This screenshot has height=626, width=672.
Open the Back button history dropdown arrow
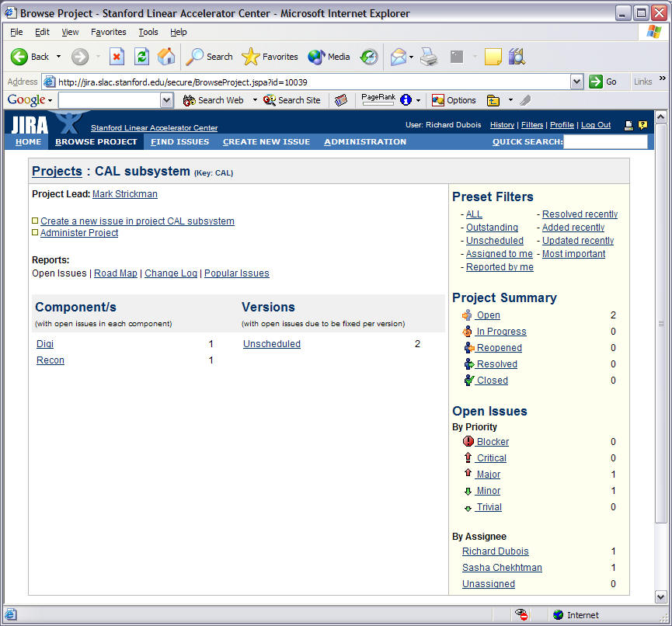tap(59, 57)
